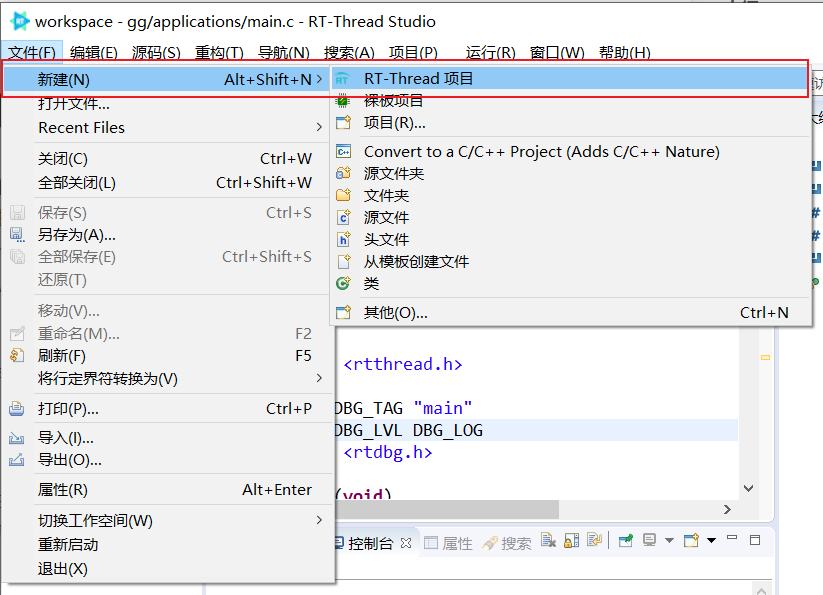823x595 pixels.
Task: Click the editor horizontal scrollbar thumb
Action: click(x=447, y=509)
